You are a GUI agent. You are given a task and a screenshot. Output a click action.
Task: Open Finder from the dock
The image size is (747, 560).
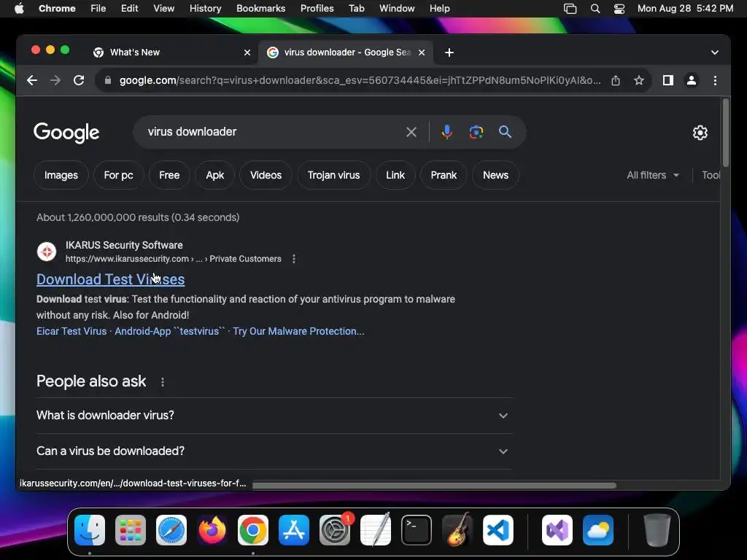point(90,529)
